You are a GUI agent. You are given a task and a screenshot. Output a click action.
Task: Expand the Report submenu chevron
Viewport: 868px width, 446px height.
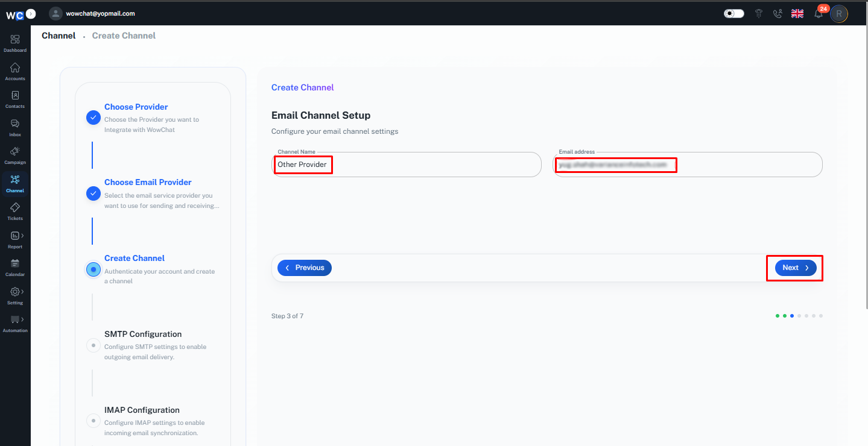click(23, 236)
